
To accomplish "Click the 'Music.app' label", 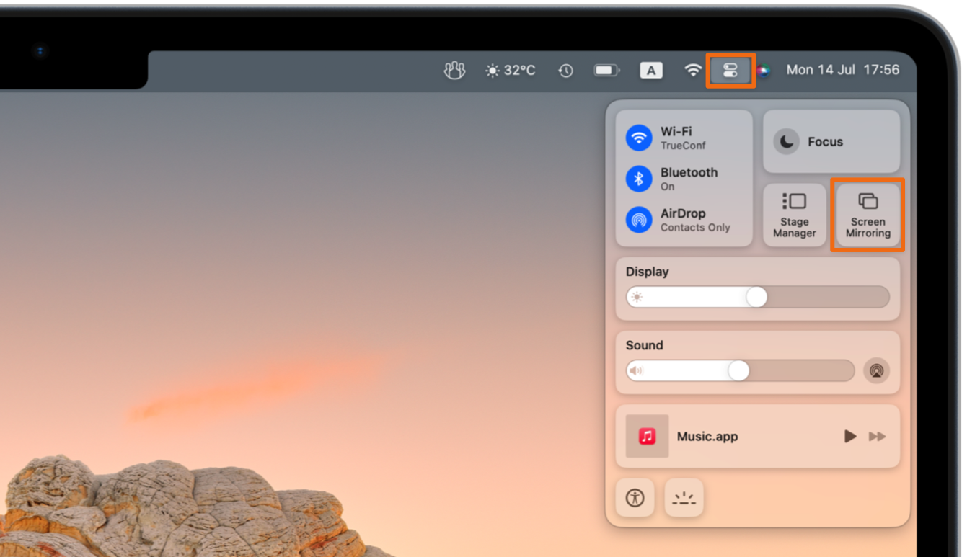I will [x=707, y=437].
